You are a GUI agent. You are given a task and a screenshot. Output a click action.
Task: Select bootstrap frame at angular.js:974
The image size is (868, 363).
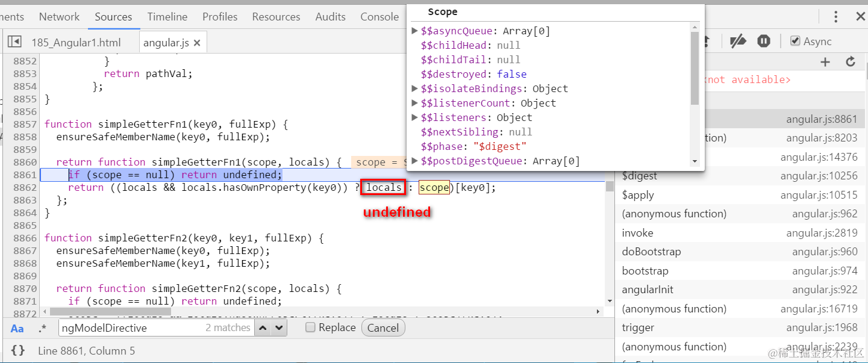[740, 271]
